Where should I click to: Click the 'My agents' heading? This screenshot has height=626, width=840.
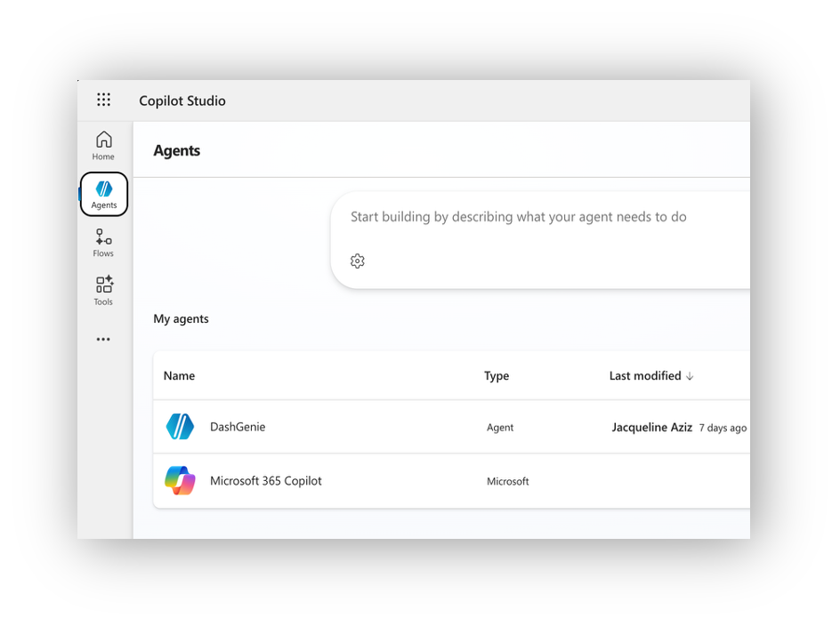pyautogui.click(x=181, y=319)
